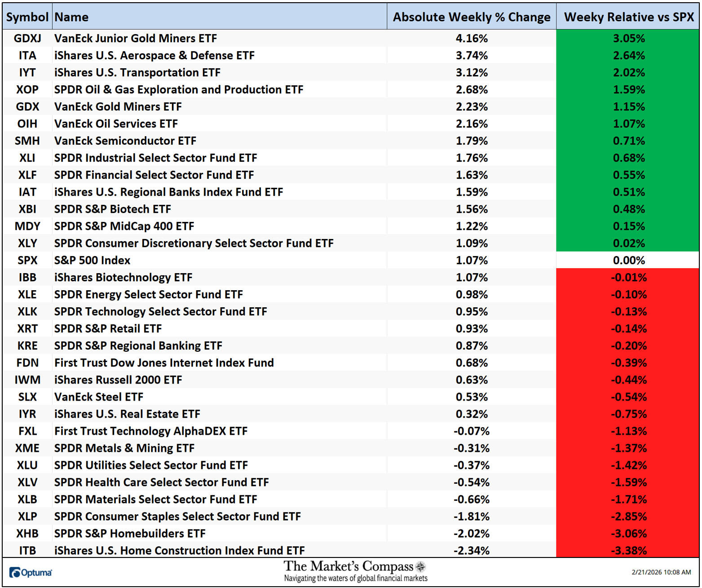Select SPDR S&P MidCap 400 ETF name
This screenshot has width=702, height=588.
tap(124, 226)
